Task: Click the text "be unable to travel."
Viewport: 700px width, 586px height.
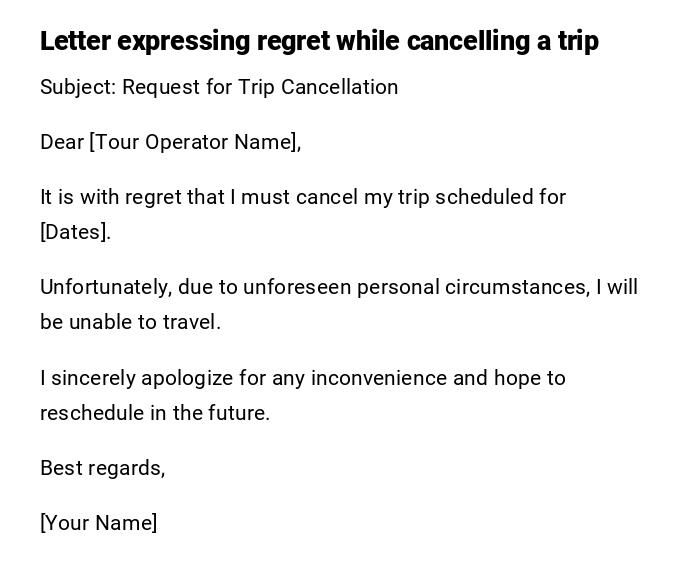Action: tap(130, 322)
